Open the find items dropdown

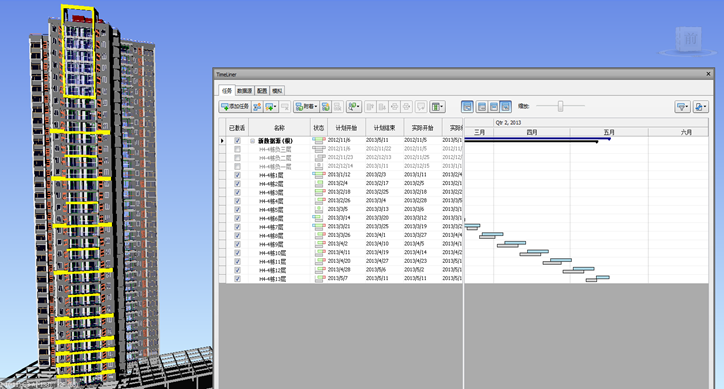354,107
